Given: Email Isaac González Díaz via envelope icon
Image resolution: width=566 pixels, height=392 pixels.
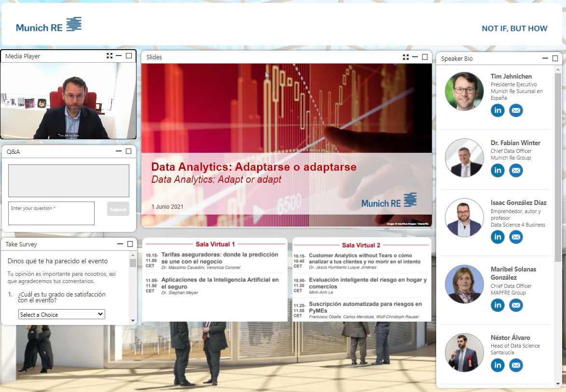Looking at the screenshot, I should point(516,237).
